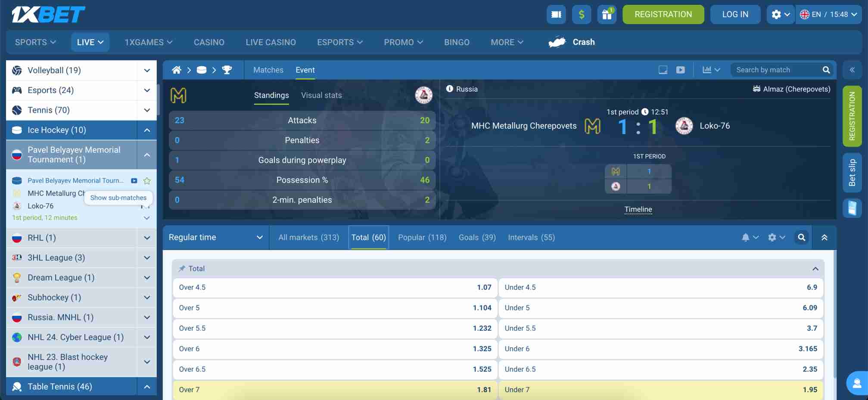Image resolution: width=868 pixels, height=400 pixels.
Task: Click the LOG IN button
Action: click(x=735, y=14)
